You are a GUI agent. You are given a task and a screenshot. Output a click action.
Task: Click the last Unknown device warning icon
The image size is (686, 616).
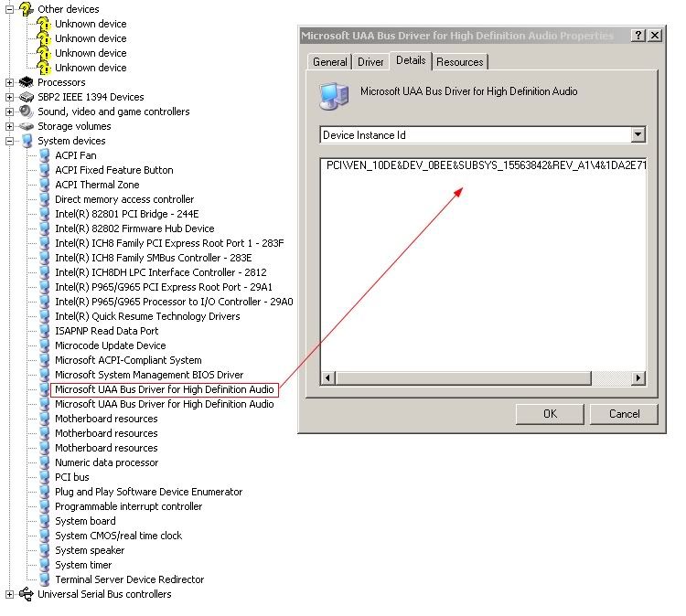coord(43,68)
